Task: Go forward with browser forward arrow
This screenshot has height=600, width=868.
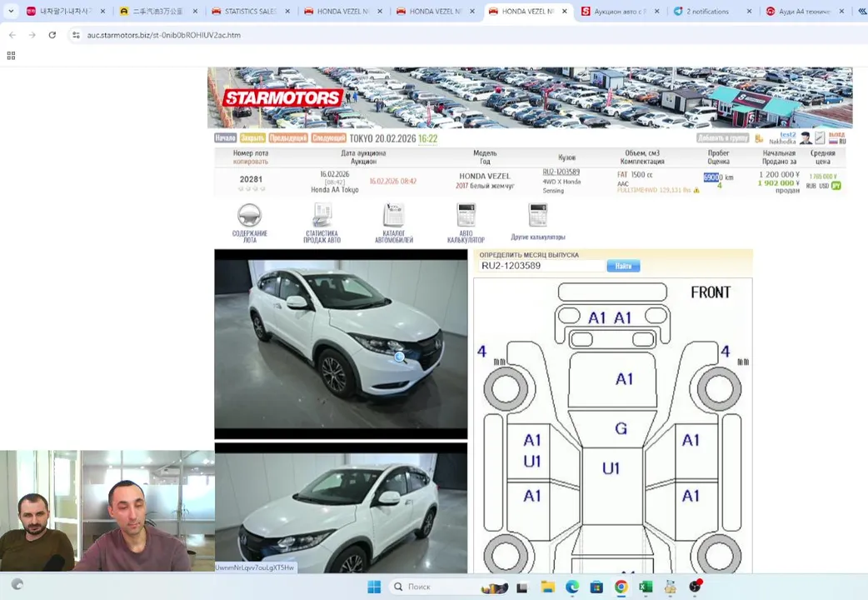Action: coord(32,35)
